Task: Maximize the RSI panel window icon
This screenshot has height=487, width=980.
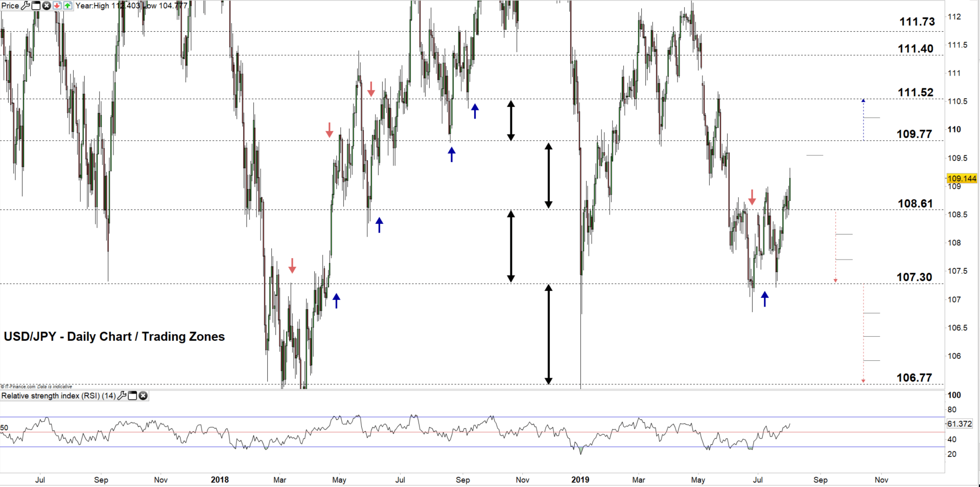Action: pyautogui.click(x=132, y=396)
